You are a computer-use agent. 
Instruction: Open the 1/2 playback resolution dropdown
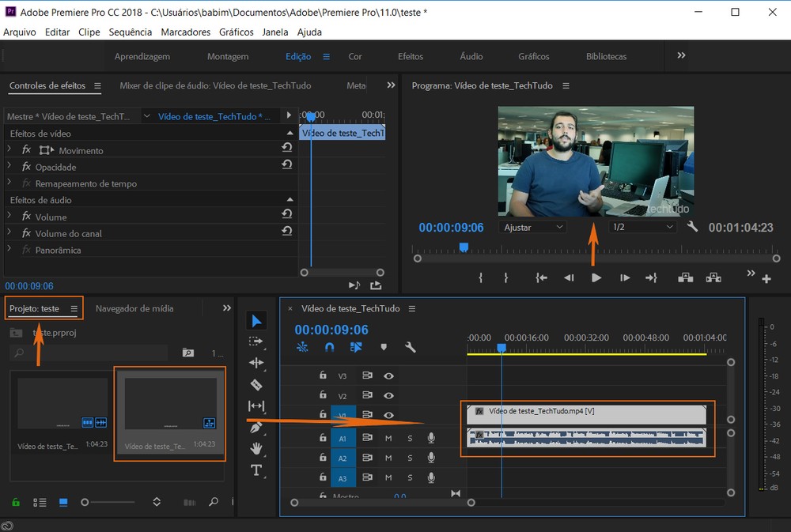point(641,227)
